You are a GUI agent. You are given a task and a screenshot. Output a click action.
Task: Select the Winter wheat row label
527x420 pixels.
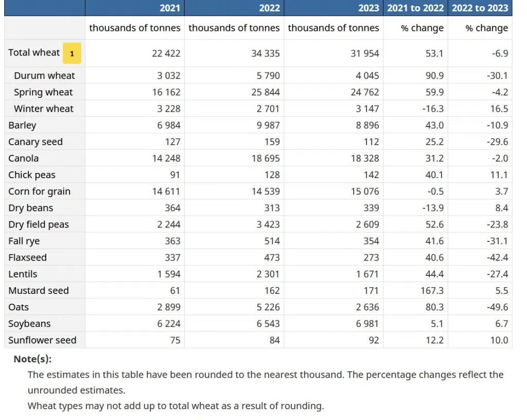(x=44, y=109)
